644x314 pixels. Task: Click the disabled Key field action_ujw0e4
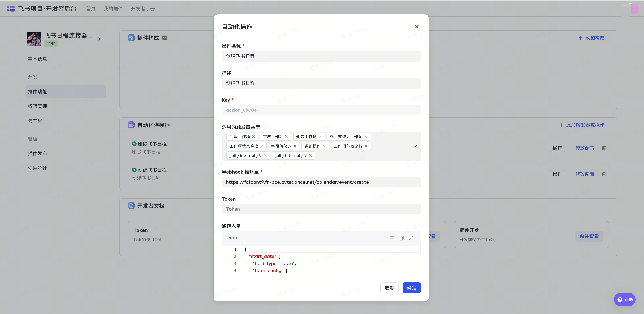tap(321, 110)
